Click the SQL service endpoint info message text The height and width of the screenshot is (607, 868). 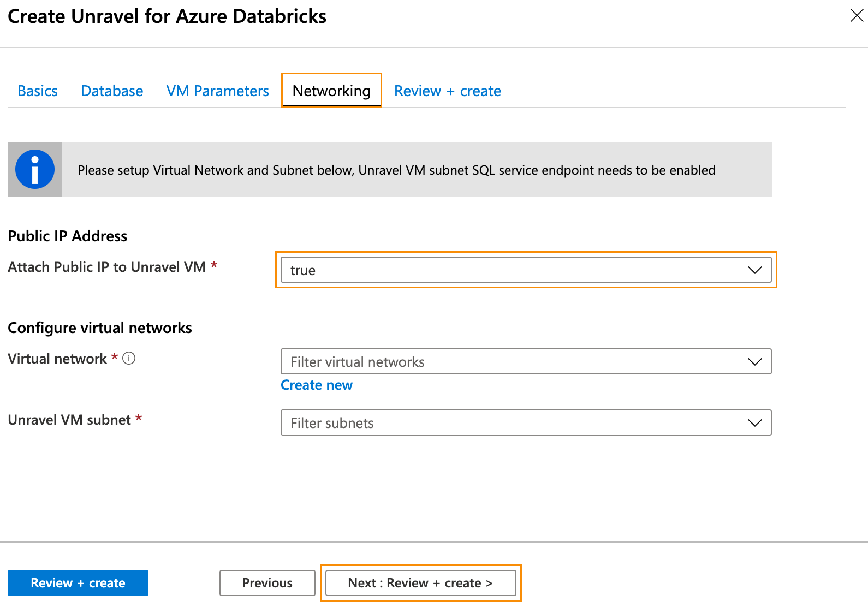click(396, 170)
